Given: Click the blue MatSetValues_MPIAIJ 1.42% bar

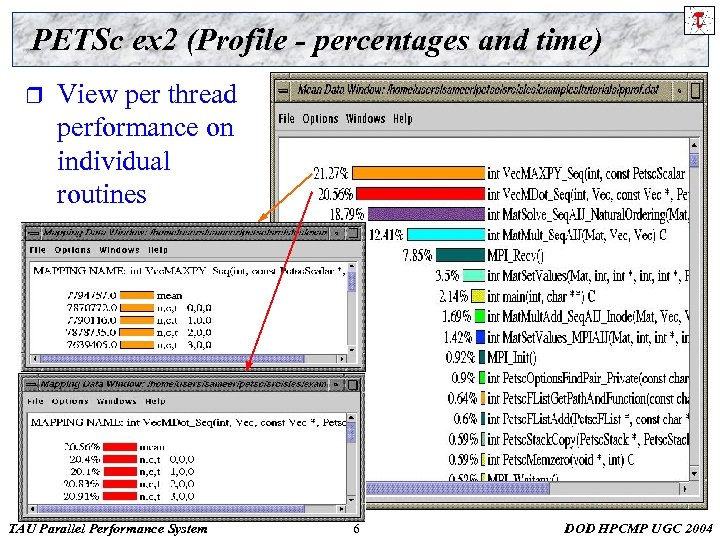Looking at the screenshot, I should click(x=481, y=337).
